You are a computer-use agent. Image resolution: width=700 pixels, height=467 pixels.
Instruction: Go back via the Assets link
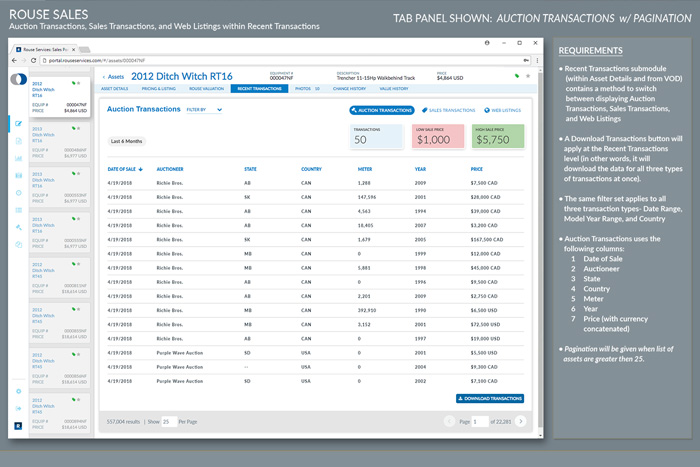pos(113,77)
